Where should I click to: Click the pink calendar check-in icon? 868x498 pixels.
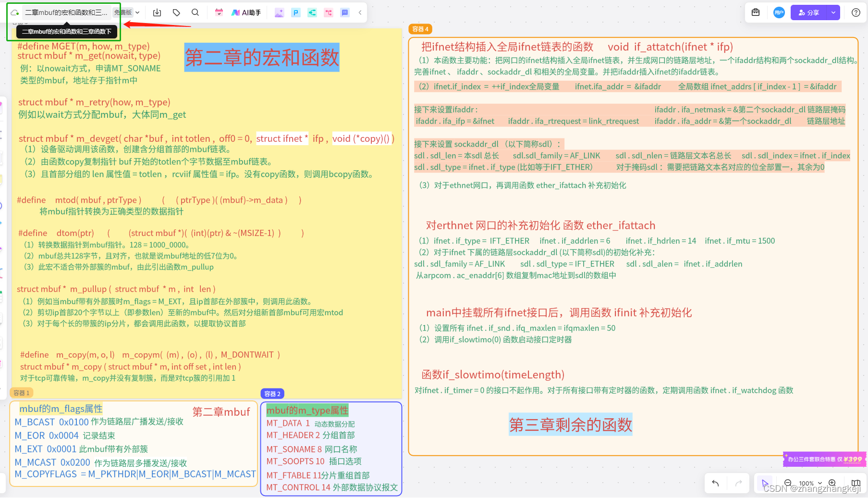point(219,12)
